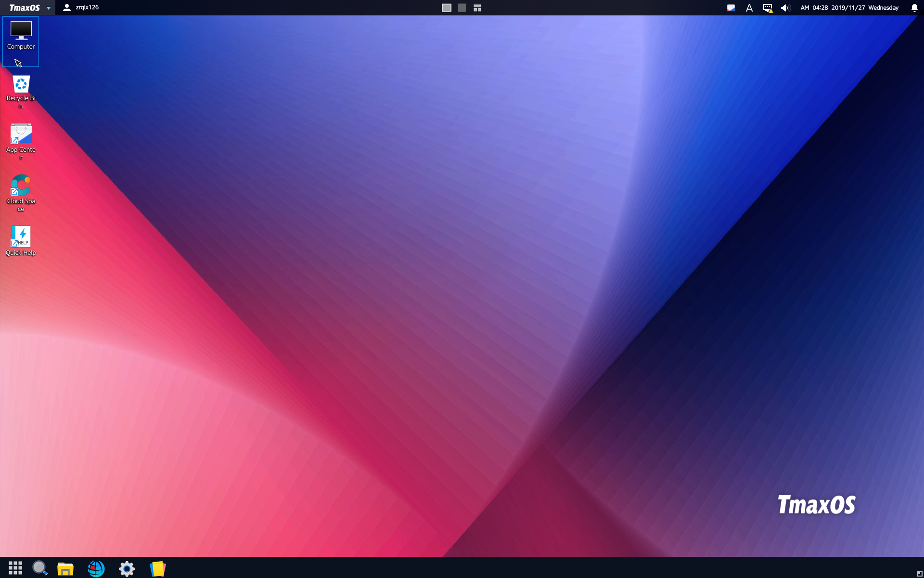Select the Cloud Space shortcut icon
This screenshot has height=578, width=924.
21,193
